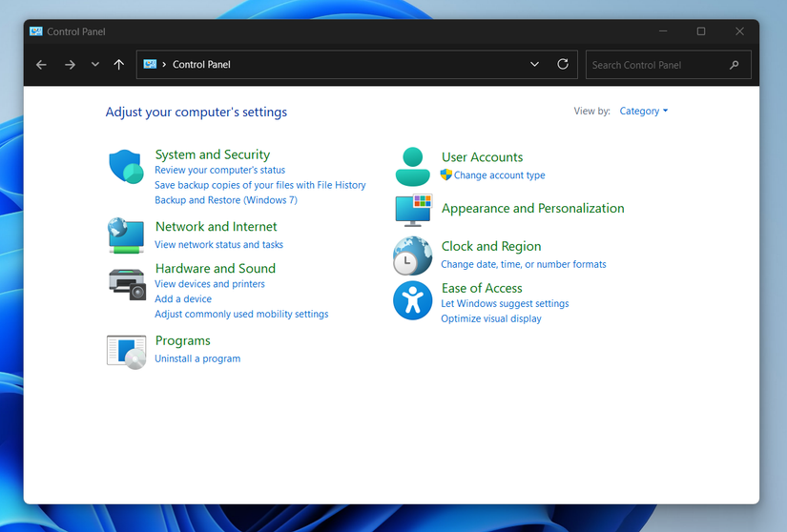Click the search magnifier icon
The height and width of the screenshot is (532, 787).
(735, 65)
